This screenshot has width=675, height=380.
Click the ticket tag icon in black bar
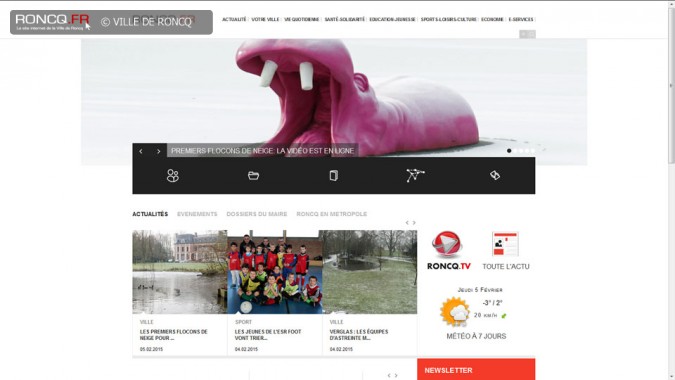click(x=495, y=175)
